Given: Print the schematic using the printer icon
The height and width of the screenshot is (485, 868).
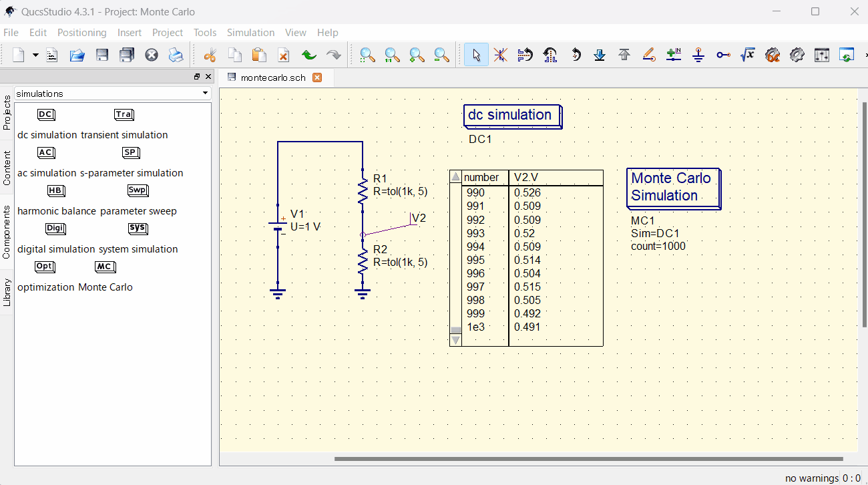Looking at the screenshot, I should coord(176,55).
